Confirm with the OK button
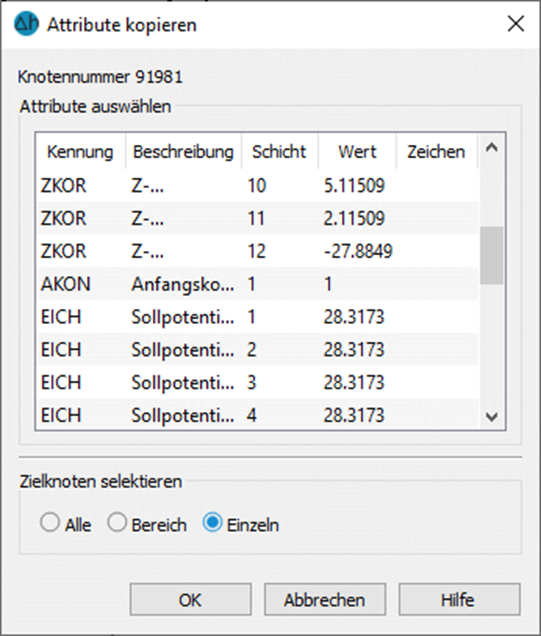The width and height of the screenshot is (541, 636). 191,599
